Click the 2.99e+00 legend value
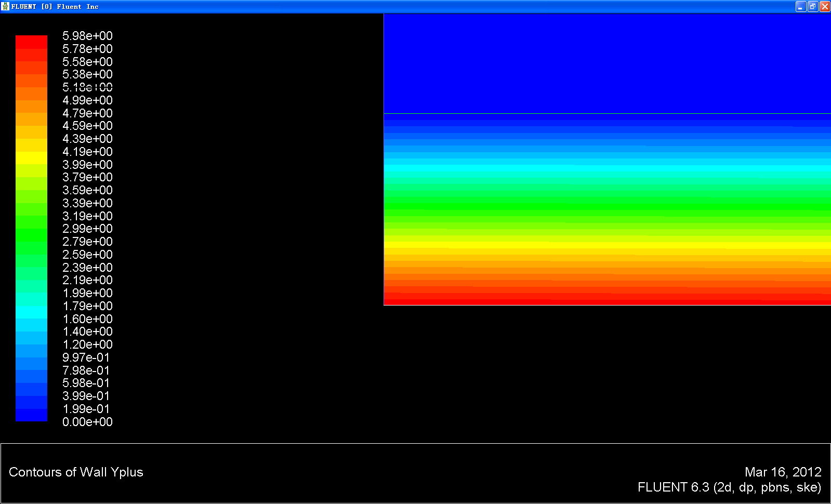Screen dimensions: 831x504 [87, 229]
